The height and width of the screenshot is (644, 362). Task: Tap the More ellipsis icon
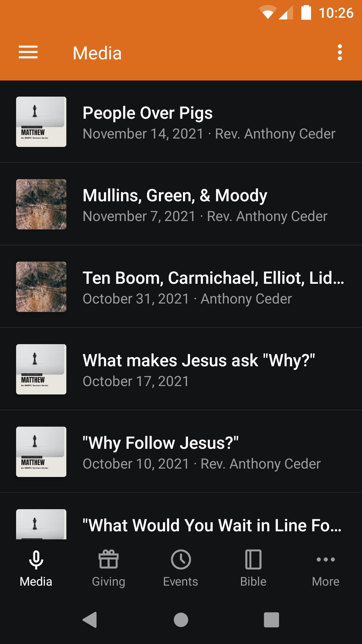point(326,560)
